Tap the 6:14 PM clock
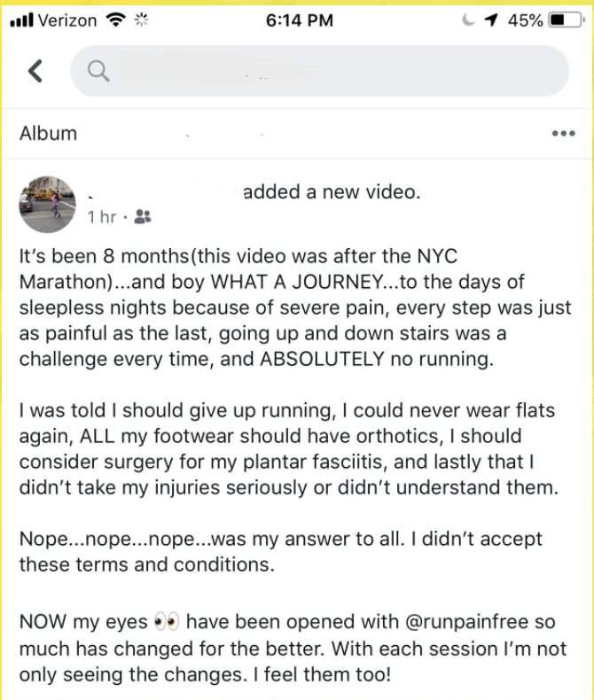Image resolution: width=594 pixels, height=700 pixels. tap(301, 20)
